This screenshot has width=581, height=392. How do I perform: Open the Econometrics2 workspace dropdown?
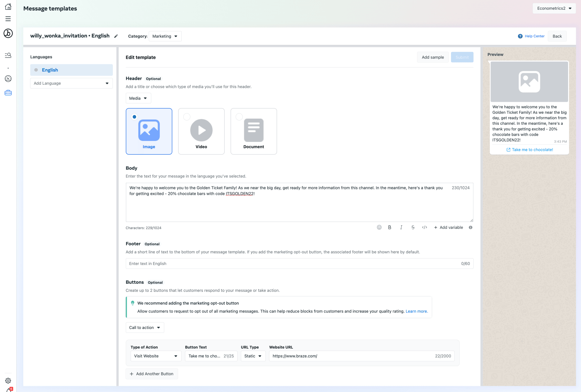click(554, 8)
